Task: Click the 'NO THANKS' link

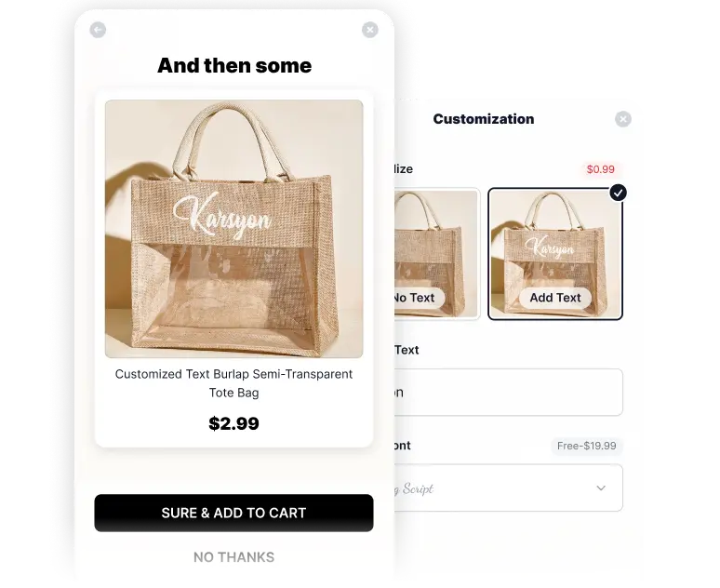Action: (x=233, y=557)
